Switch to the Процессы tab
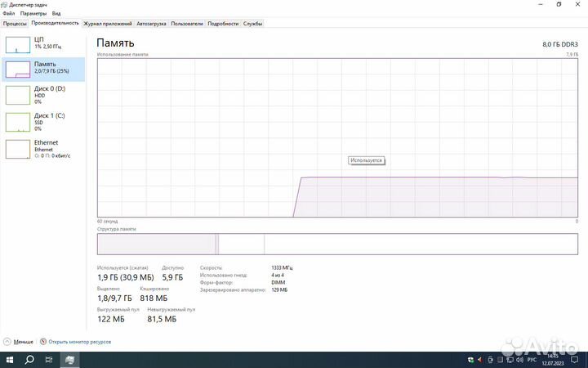 [15, 24]
